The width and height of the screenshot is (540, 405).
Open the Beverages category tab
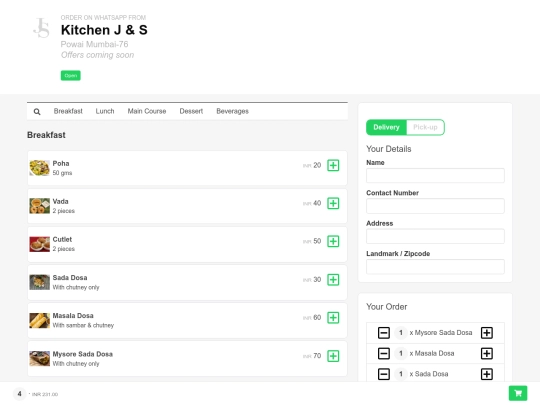(x=232, y=111)
